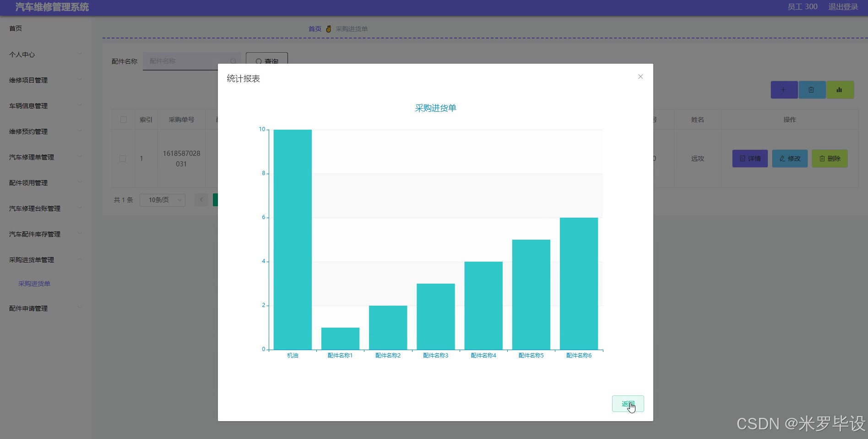Close the 统计报表 dialog with the X

click(x=640, y=77)
